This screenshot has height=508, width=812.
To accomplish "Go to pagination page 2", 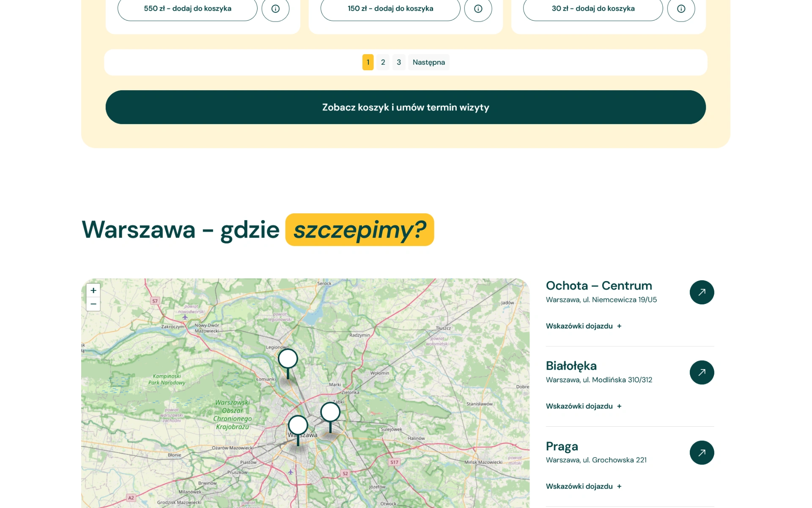I will coord(383,62).
